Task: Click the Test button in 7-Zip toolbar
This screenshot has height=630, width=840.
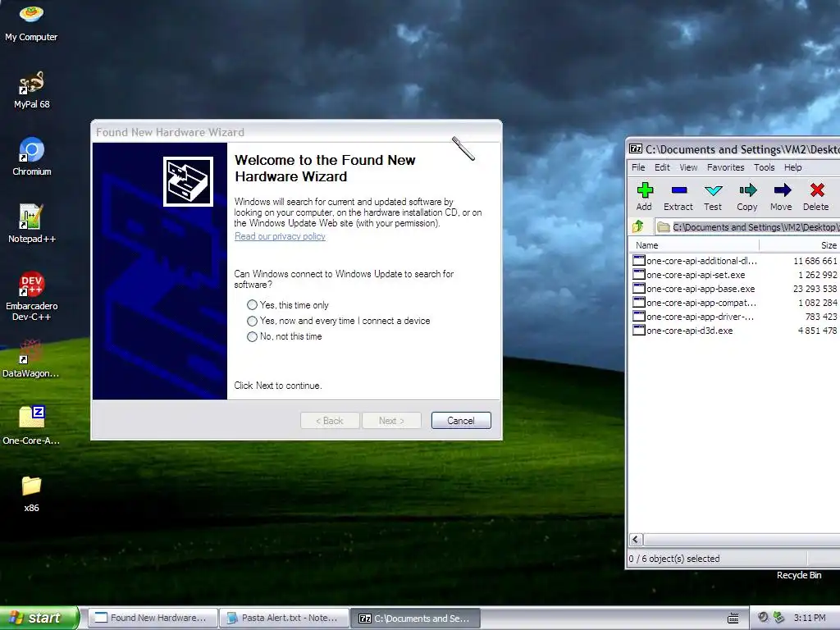Action: (713, 197)
